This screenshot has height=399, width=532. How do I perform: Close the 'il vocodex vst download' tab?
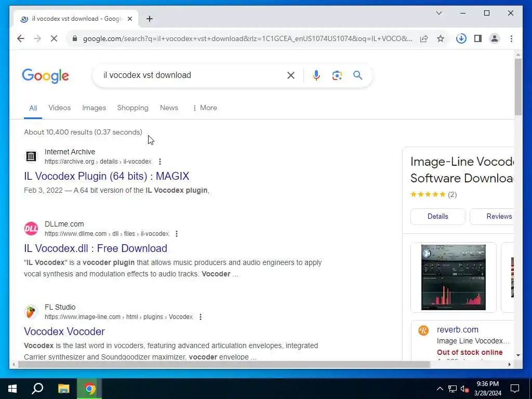coord(129,19)
